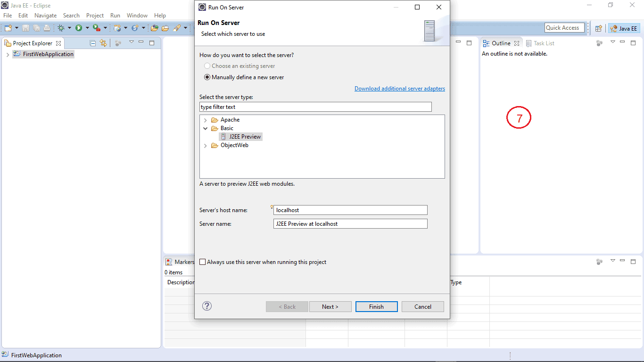Click 'Download additional server adapters' link

(400, 89)
